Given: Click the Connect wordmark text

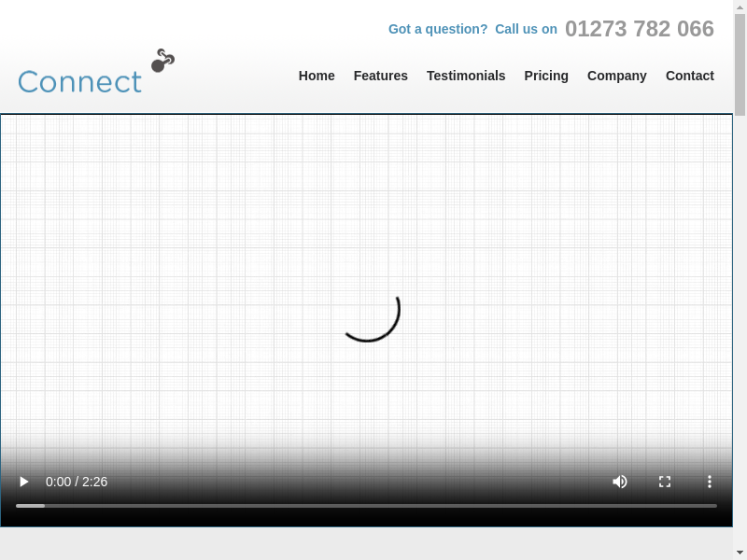Looking at the screenshot, I should [x=79, y=82].
